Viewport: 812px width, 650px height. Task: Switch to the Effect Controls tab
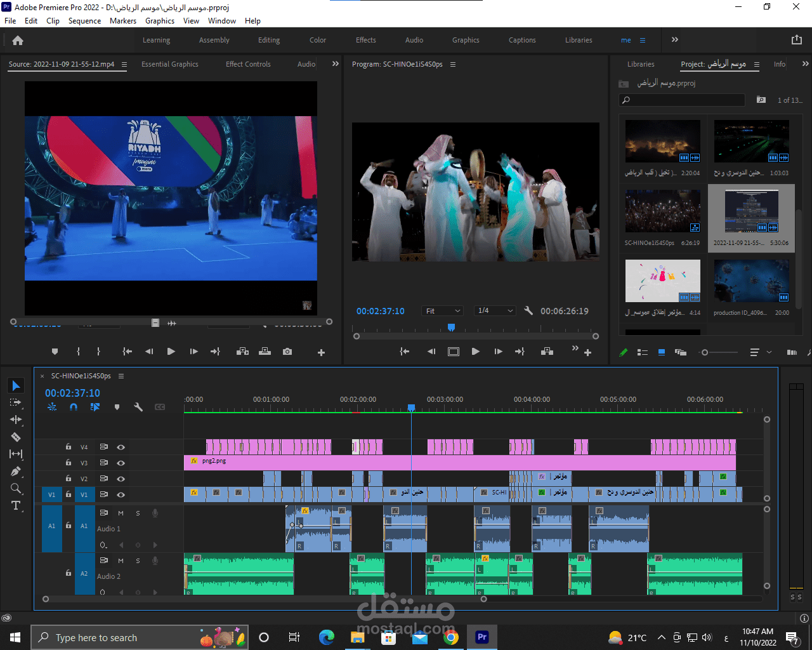click(x=248, y=64)
